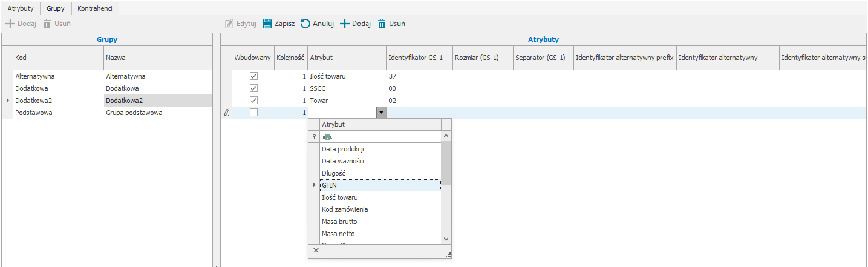This screenshot has height=267, width=868.
Task: Choose Data produkcji from the dropdown list
Action: coord(380,149)
